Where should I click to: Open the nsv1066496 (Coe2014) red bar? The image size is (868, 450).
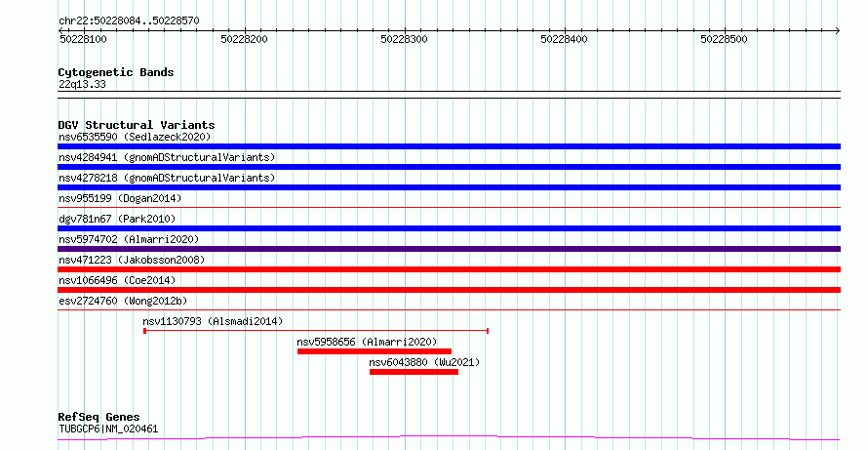(449, 290)
